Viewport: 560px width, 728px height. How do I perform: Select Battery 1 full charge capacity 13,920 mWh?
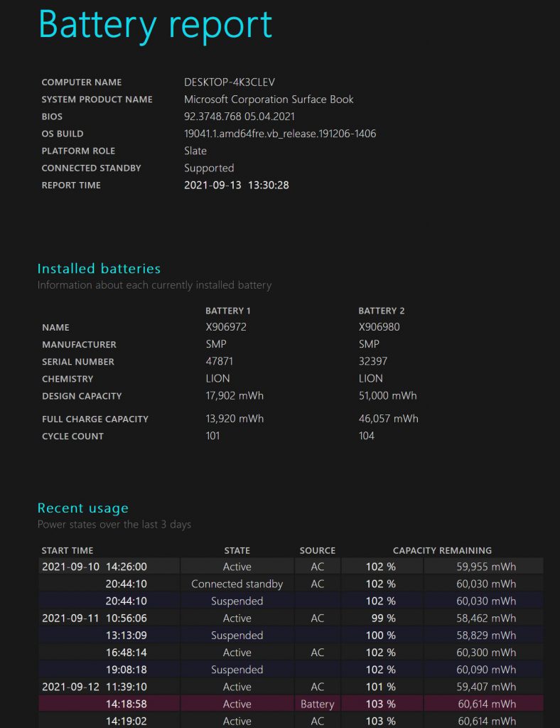tap(235, 419)
